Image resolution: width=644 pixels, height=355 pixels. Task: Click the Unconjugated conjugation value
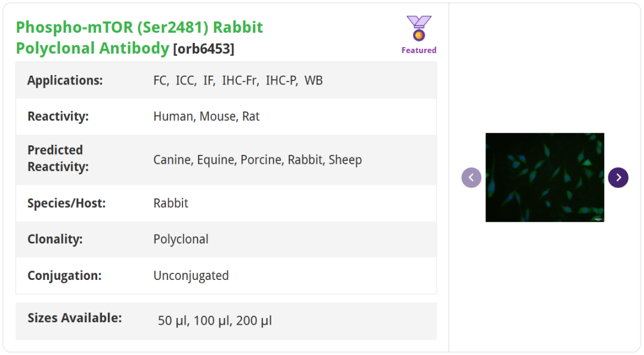[191, 276]
